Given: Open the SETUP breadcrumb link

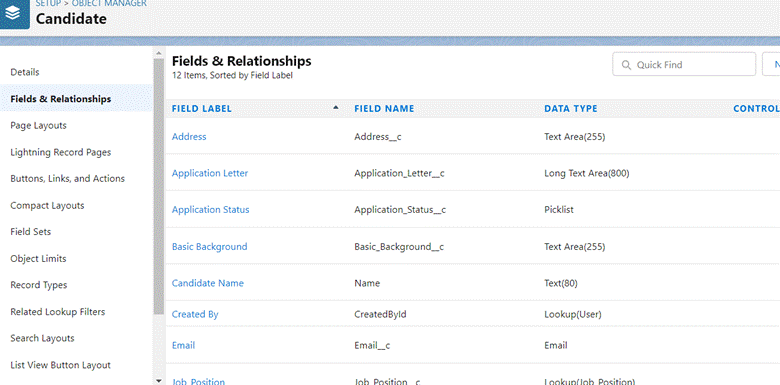Looking at the screenshot, I should point(47,3).
